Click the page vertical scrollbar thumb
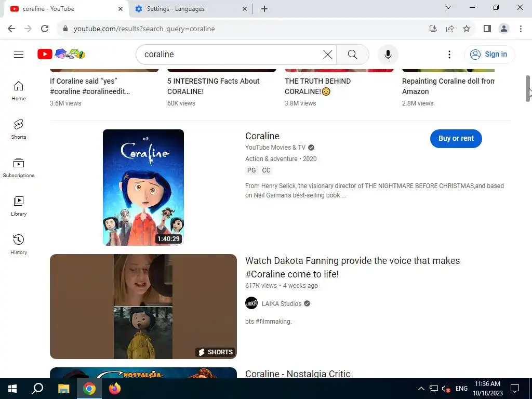The height and width of the screenshot is (399, 532). (x=528, y=88)
